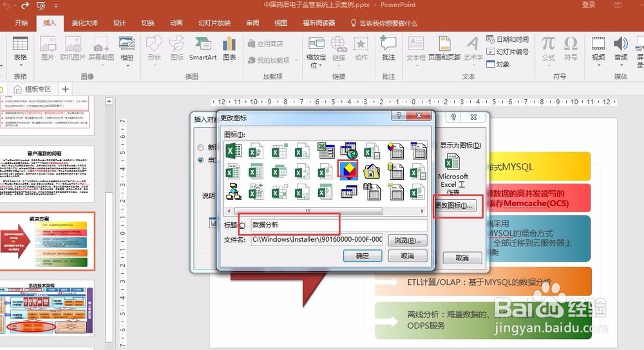Pick the flowchart diagram icon in list
644x350 pixels.
tap(233, 191)
